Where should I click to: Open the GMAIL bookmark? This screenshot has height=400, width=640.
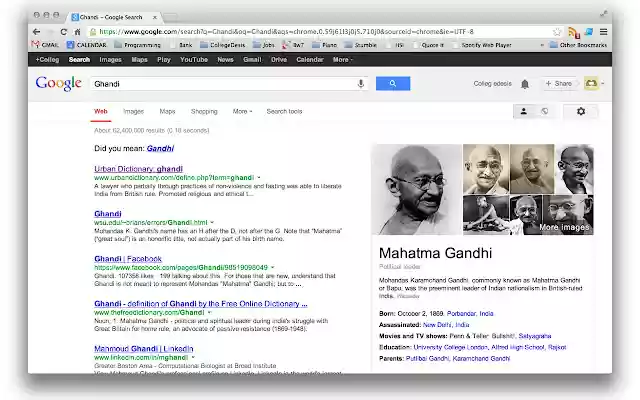[x=45, y=45]
